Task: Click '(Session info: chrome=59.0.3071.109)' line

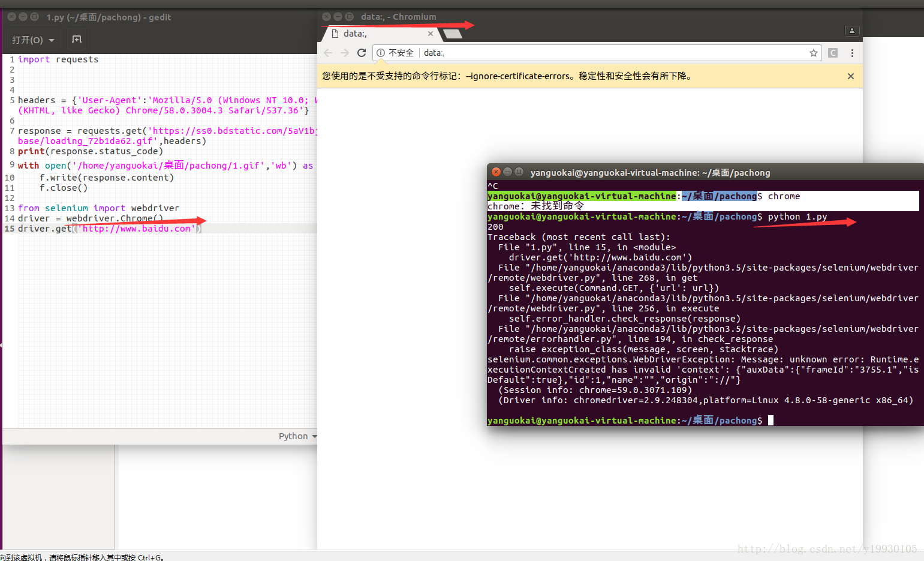Action: point(595,390)
